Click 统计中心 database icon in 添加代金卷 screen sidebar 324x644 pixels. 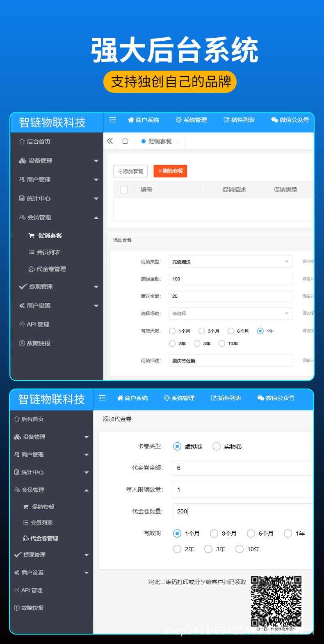coord(16,472)
